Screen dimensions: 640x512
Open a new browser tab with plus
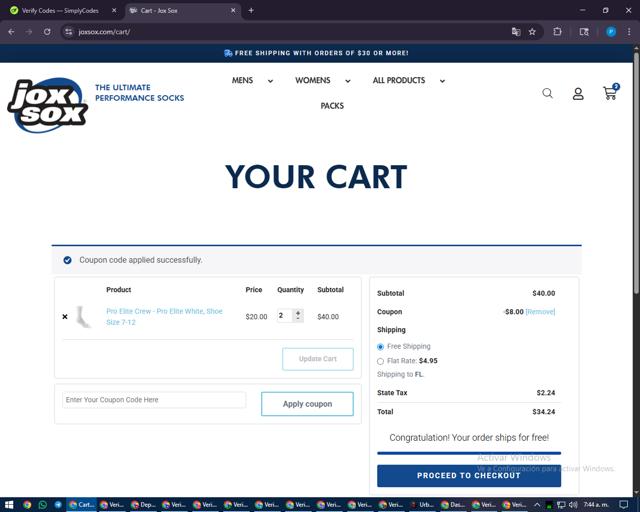tap(251, 11)
